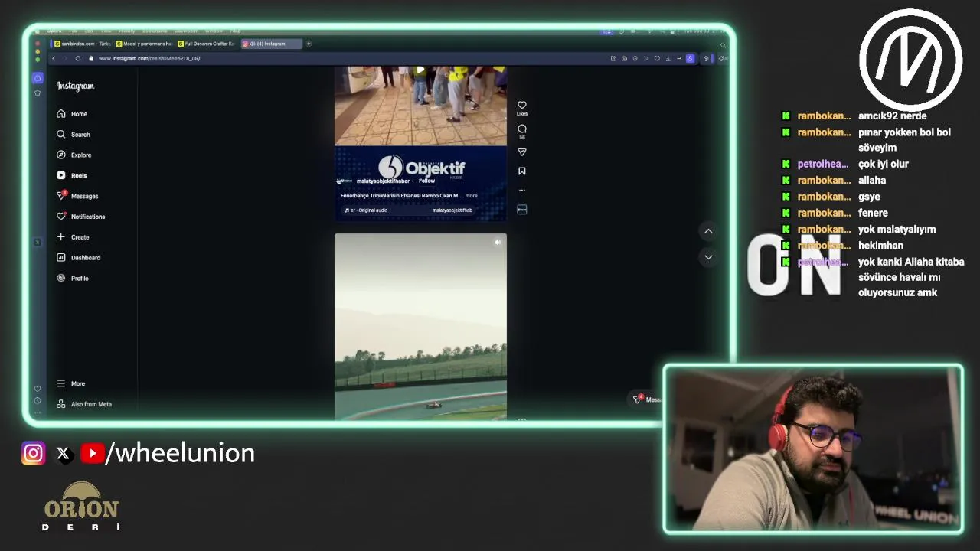Open history clock in Opera sidebar
The image size is (980, 551).
38,401
